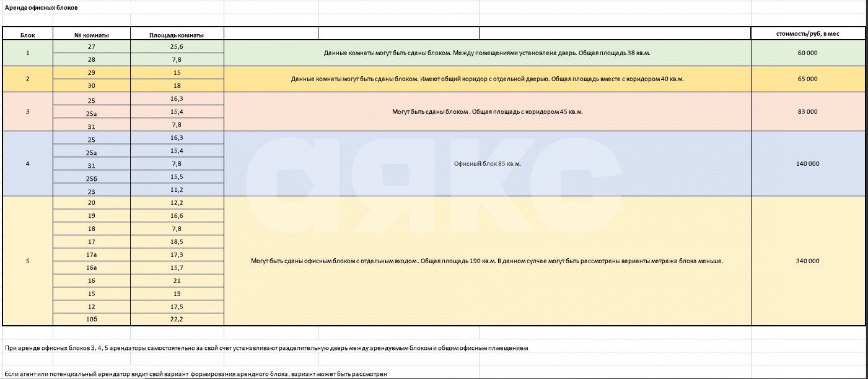Select the room 10б cell

click(92, 320)
